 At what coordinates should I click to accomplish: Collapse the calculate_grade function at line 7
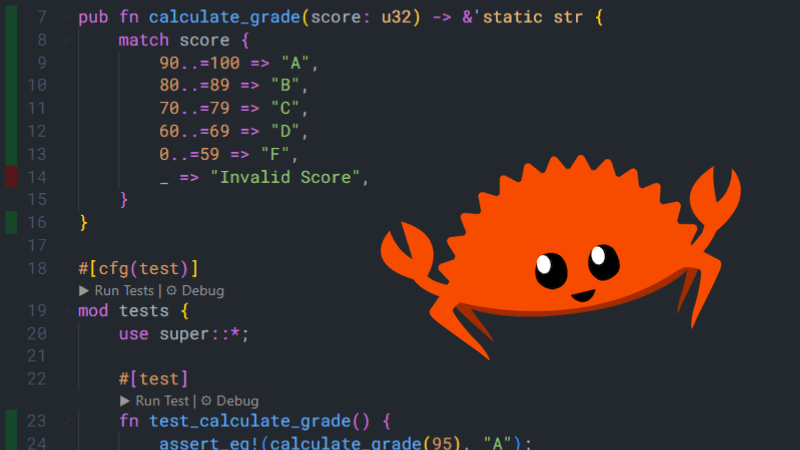64,19
